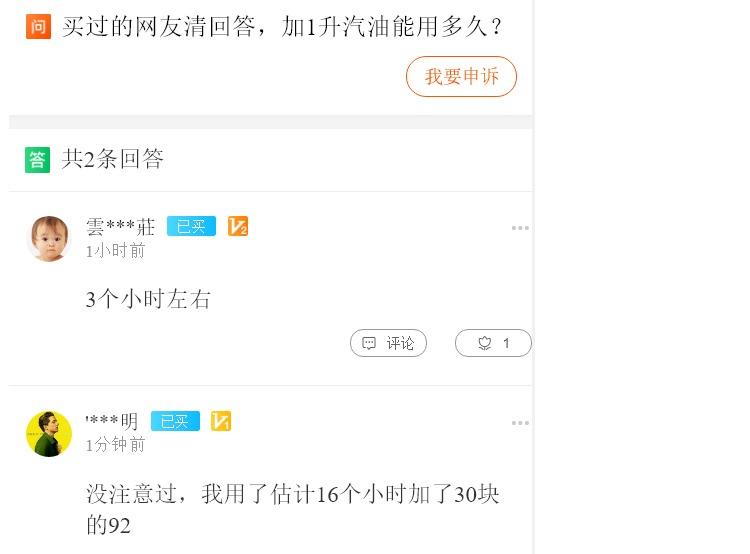750x554 pixels.
Task: Like the answer "3个小时左右"
Action: (x=493, y=343)
